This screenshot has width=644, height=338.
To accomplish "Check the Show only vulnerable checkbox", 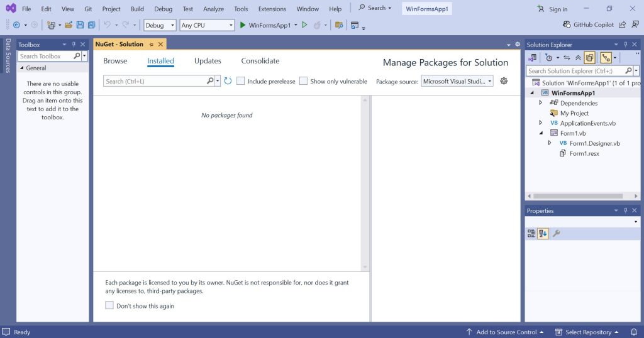I will [x=304, y=81].
